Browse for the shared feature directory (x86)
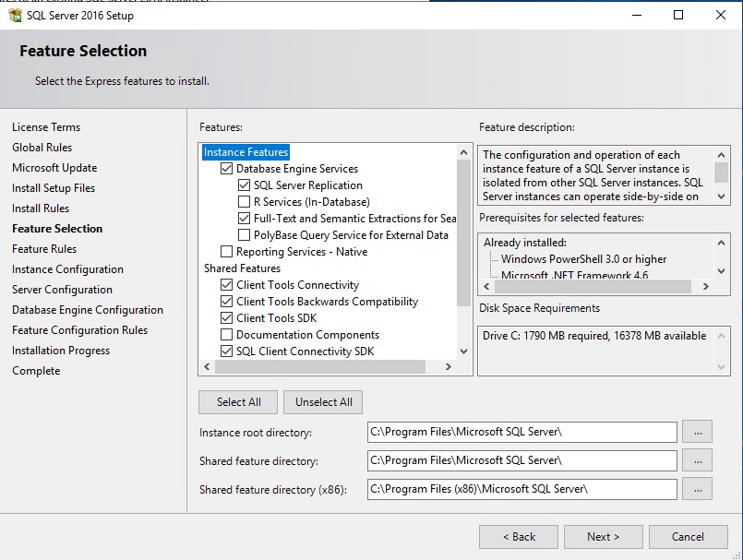The image size is (743, 560). (697, 489)
